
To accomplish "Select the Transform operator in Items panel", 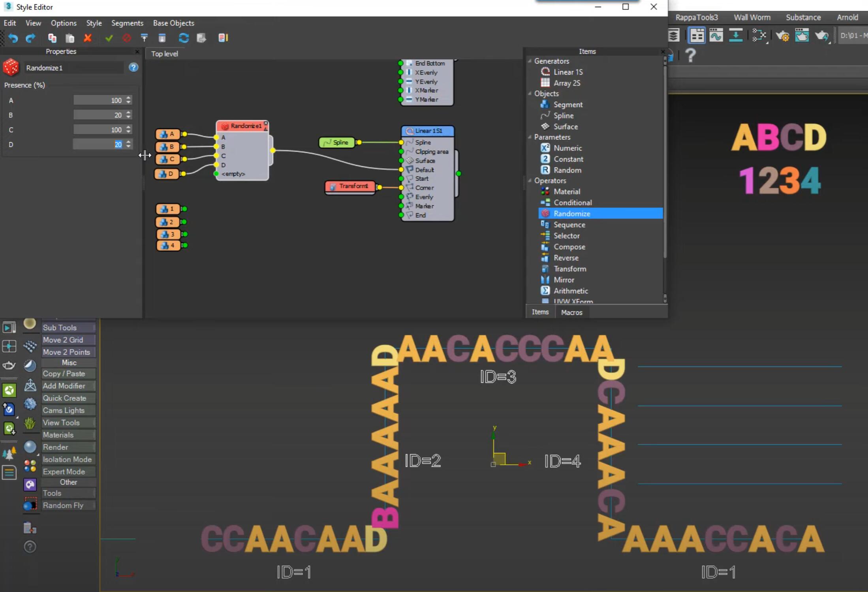I will pos(570,269).
